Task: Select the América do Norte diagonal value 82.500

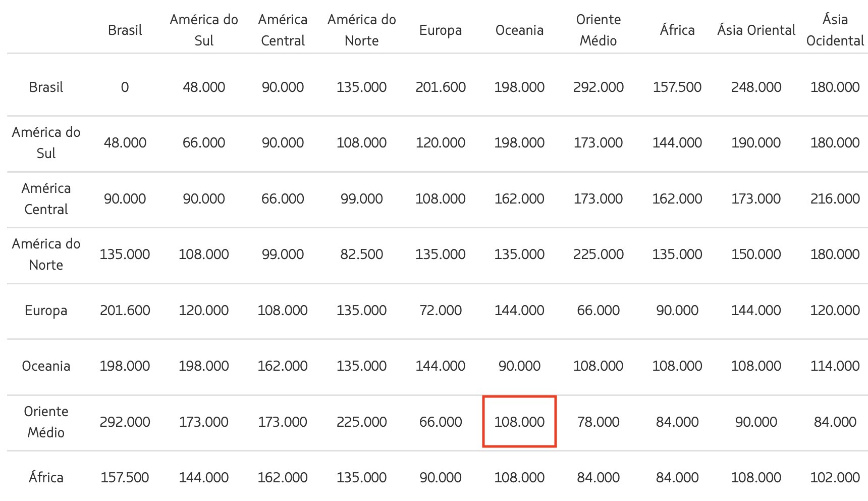Action: pyautogui.click(x=361, y=254)
